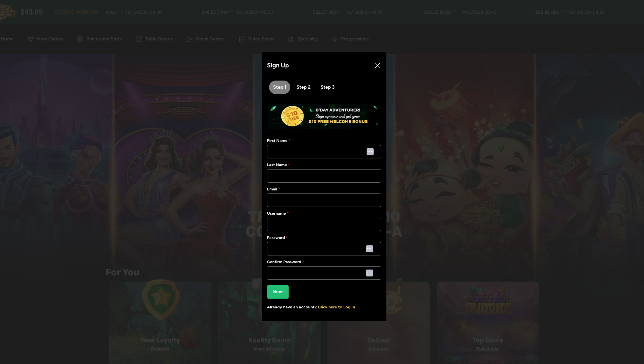Click the Password field autofill icon
The height and width of the screenshot is (364, 644).
point(369,249)
